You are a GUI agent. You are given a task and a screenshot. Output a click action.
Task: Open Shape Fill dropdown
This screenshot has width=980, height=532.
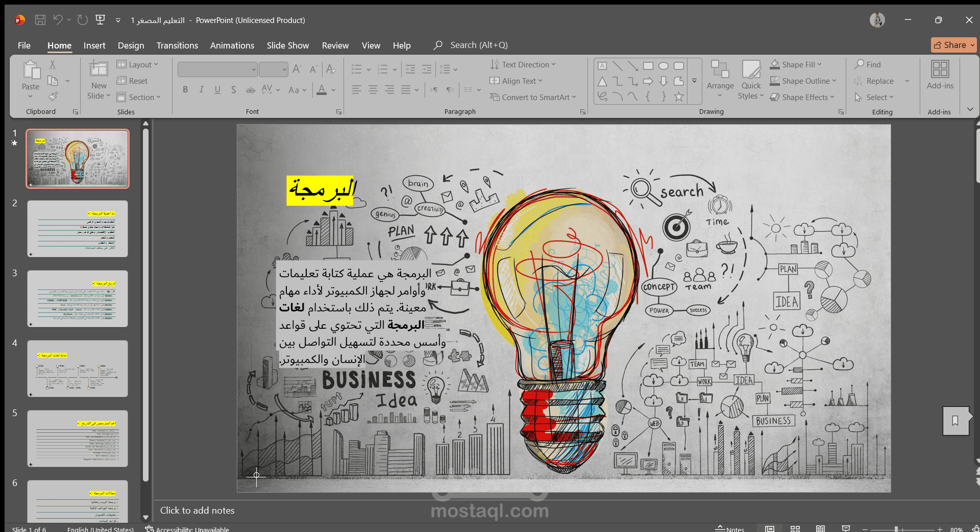(796, 64)
